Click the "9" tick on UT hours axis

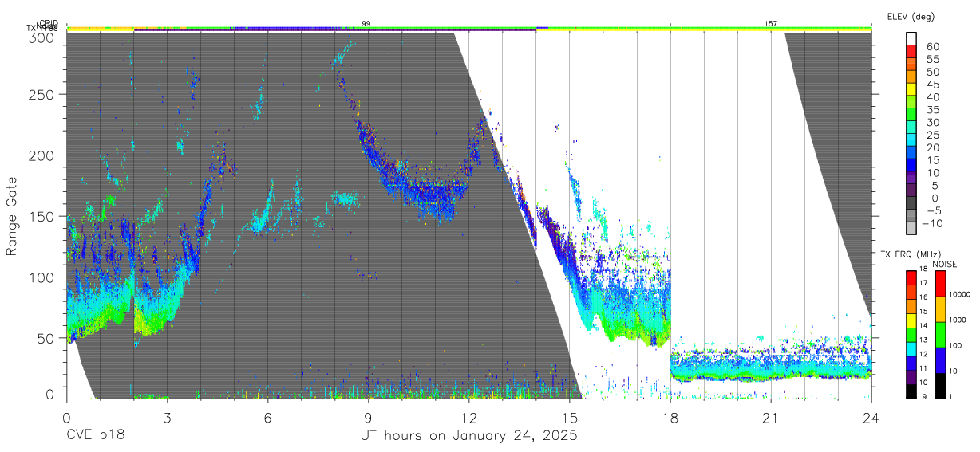pos(368,418)
